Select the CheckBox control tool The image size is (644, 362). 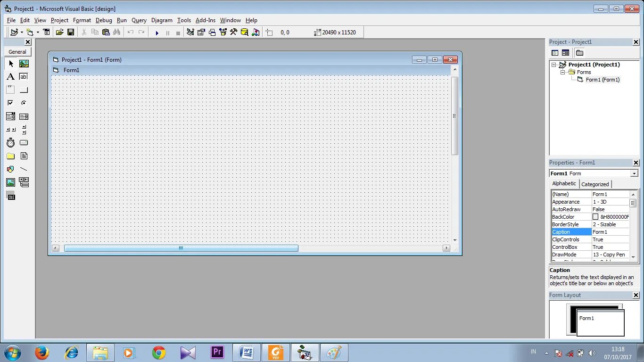click(x=11, y=103)
